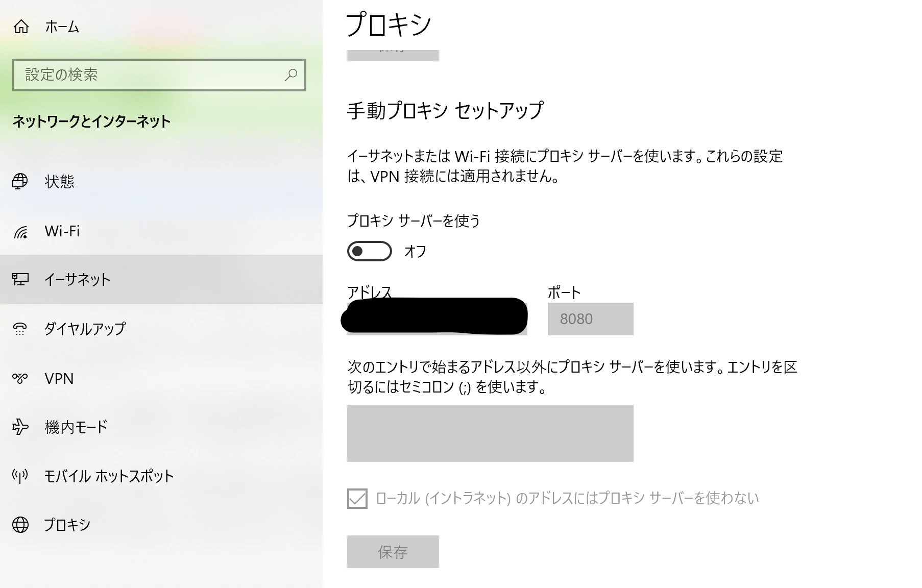Screen dimensions: 922x588
Task: Click the magnifier icon in the search box
Action: tap(290, 75)
